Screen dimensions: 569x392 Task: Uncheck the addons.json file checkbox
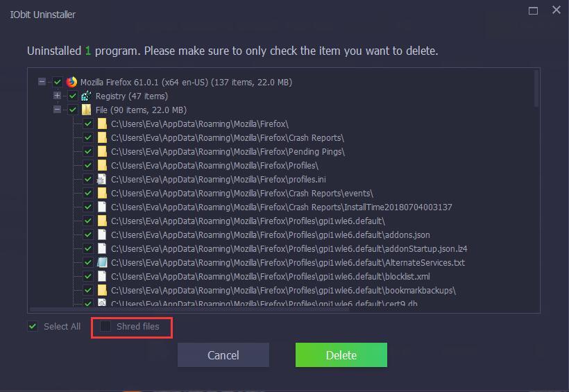pos(88,235)
